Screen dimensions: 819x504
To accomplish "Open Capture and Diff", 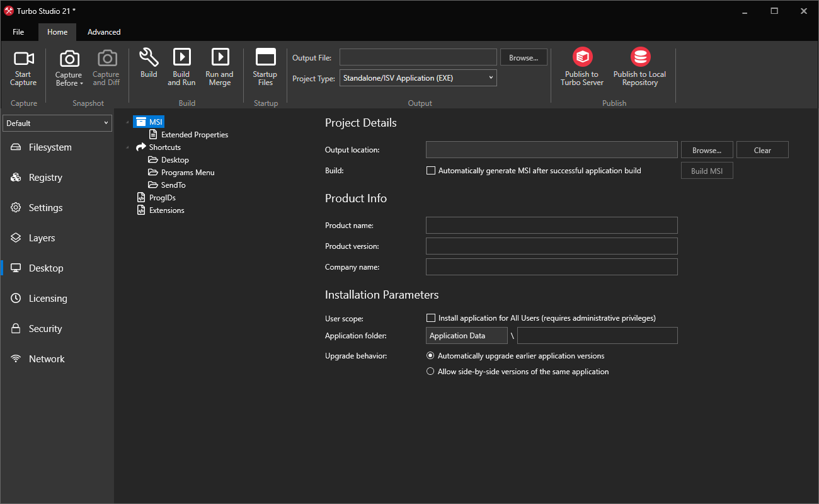I will click(106, 66).
